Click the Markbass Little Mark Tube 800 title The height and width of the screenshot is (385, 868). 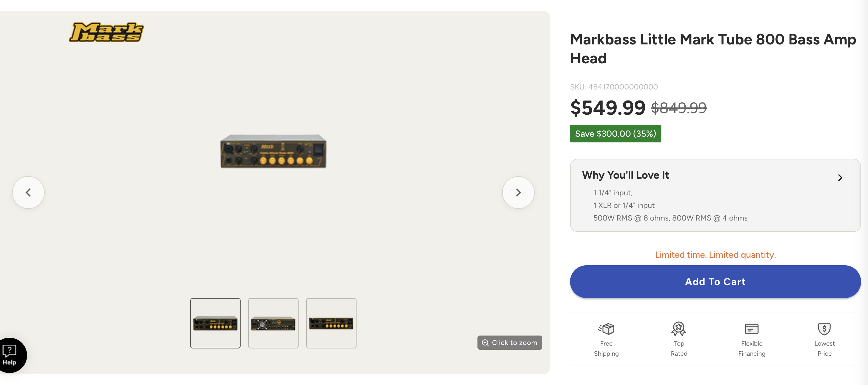point(713,49)
